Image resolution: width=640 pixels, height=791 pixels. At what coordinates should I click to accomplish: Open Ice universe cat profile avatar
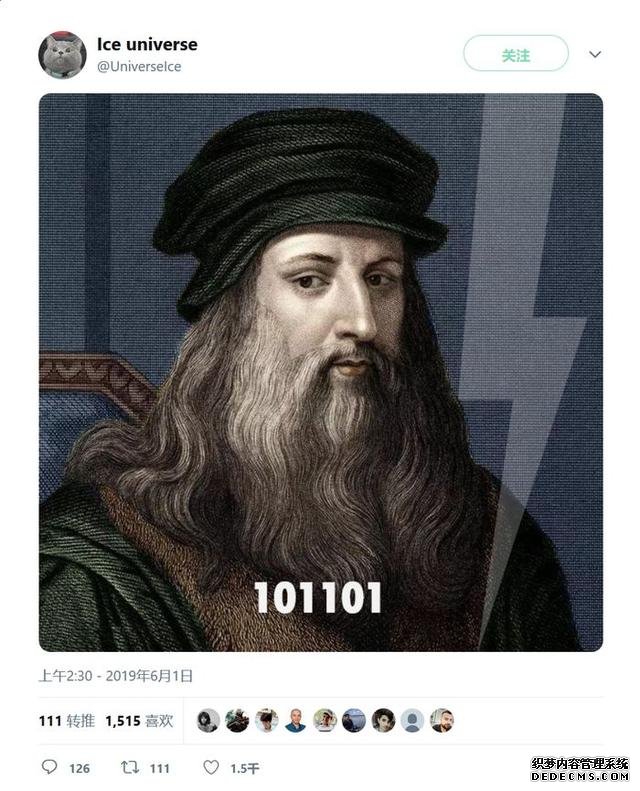tap(63, 55)
